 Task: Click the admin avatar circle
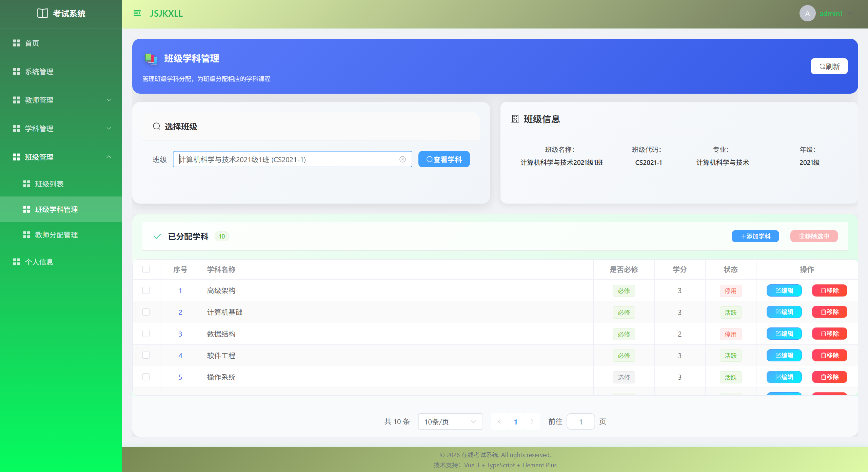[807, 13]
